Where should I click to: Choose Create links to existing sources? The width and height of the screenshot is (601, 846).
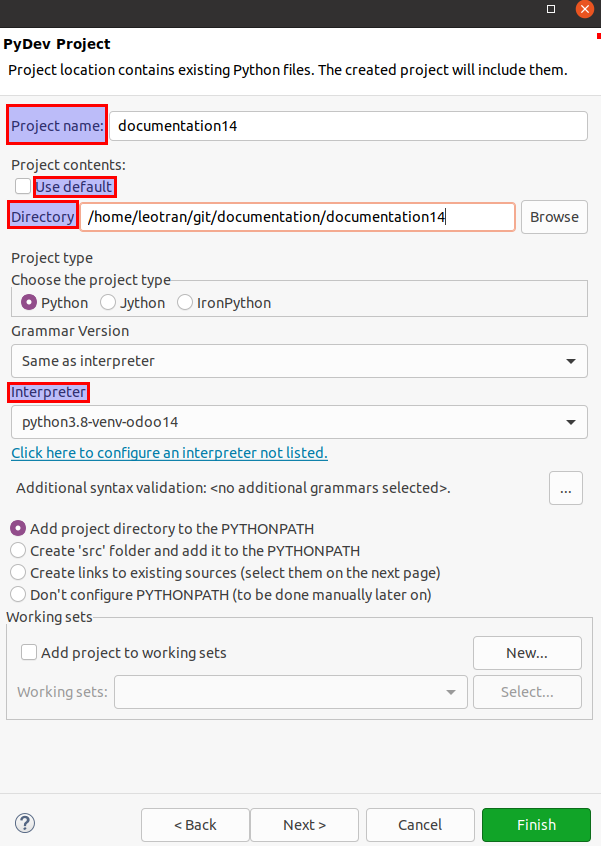pos(18,572)
